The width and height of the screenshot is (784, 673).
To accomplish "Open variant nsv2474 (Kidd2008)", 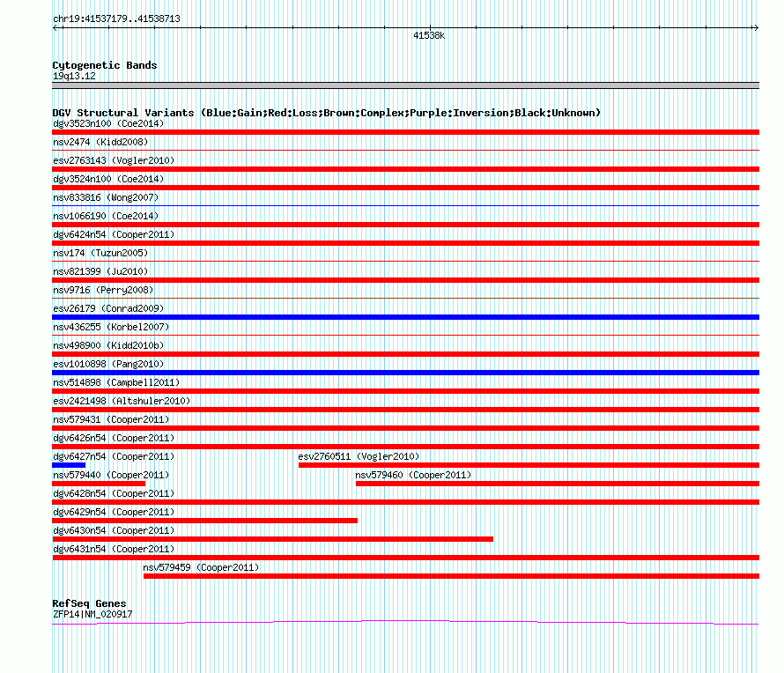I will click(100, 142).
